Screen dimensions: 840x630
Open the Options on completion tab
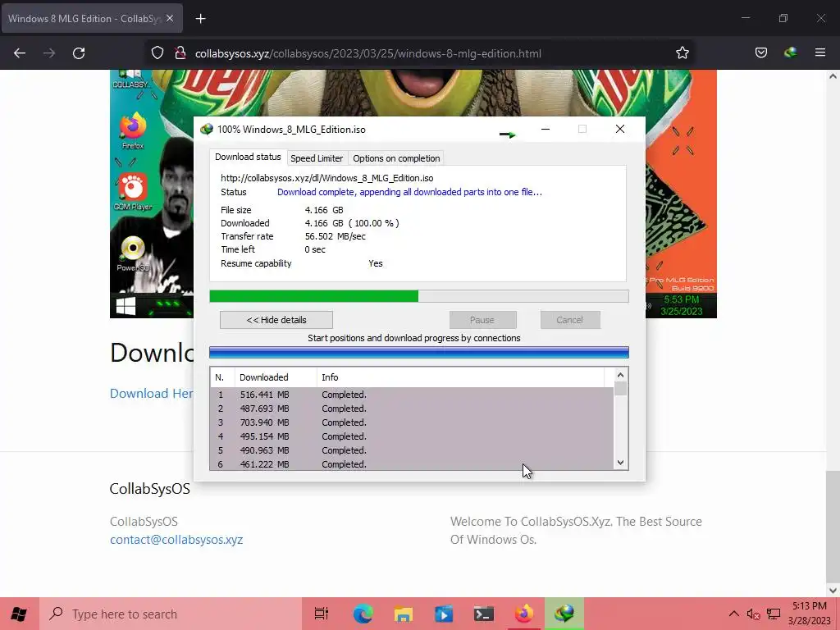pos(396,158)
